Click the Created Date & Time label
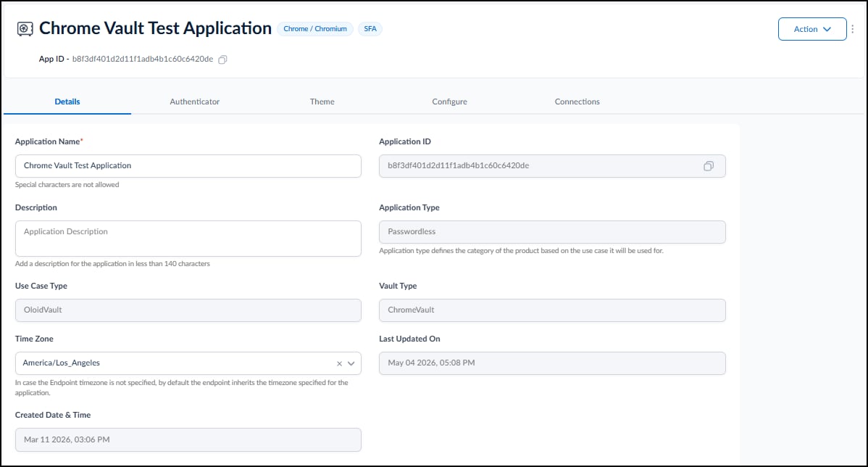This screenshot has height=467, width=868. [x=53, y=415]
